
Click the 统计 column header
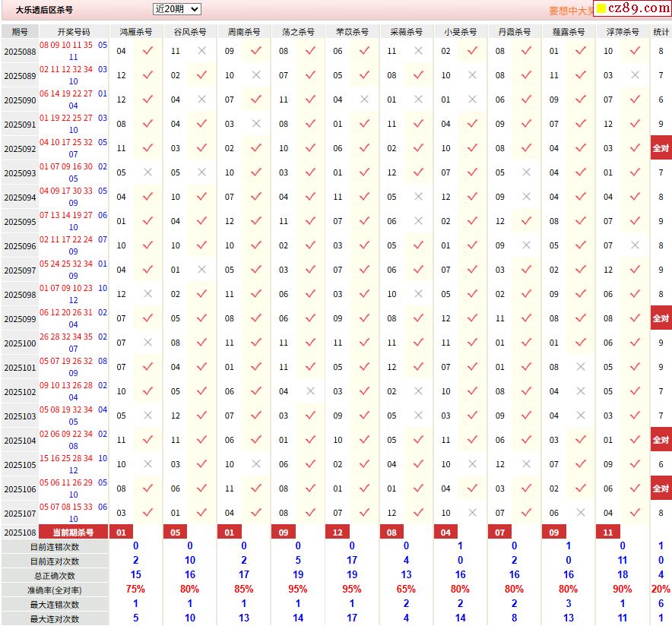point(661,32)
